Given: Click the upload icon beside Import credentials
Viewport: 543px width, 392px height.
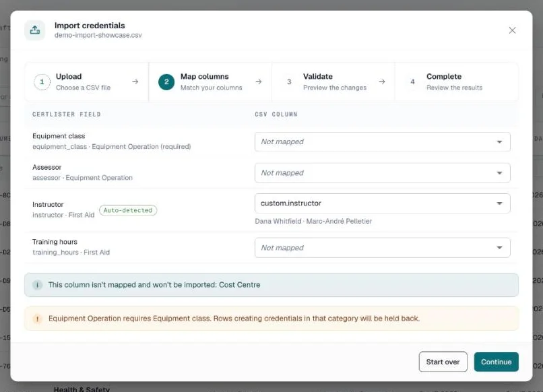Looking at the screenshot, I should coord(34,30).
